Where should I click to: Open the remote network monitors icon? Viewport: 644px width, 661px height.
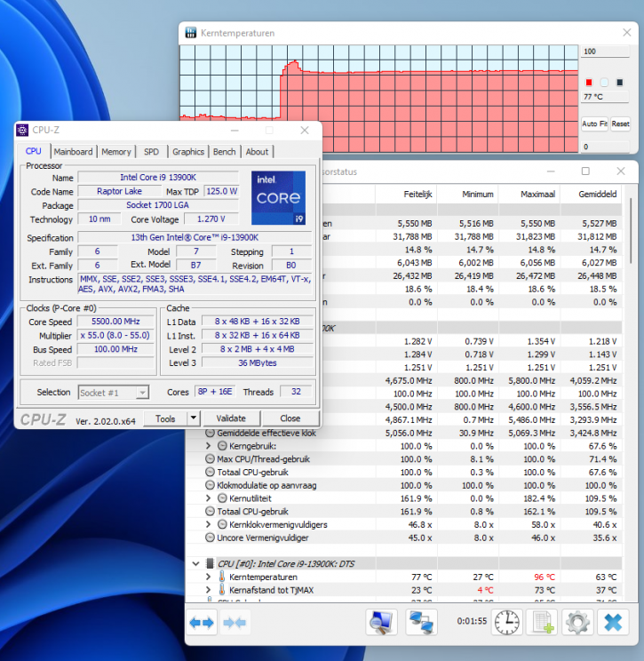[x=421, y=622]
